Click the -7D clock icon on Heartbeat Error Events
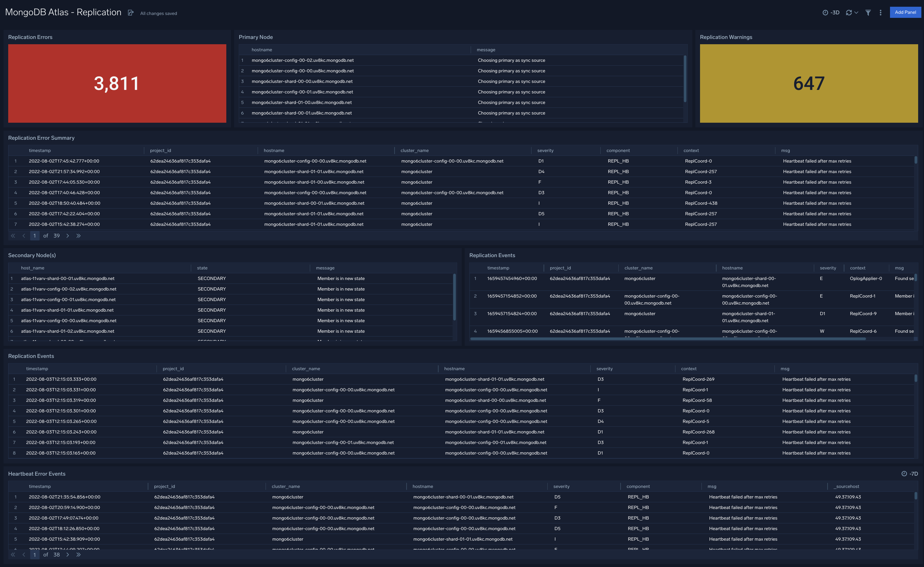 pyautogui.click(x=904, y=474)
